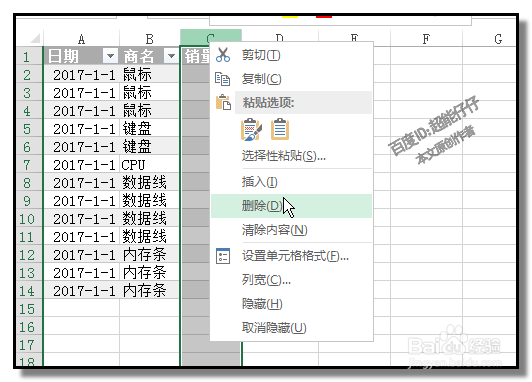Click the Paste Options clipboard icon
This screenshot has width=532, height=382.
pyautogui.click(x=223, y=102)
